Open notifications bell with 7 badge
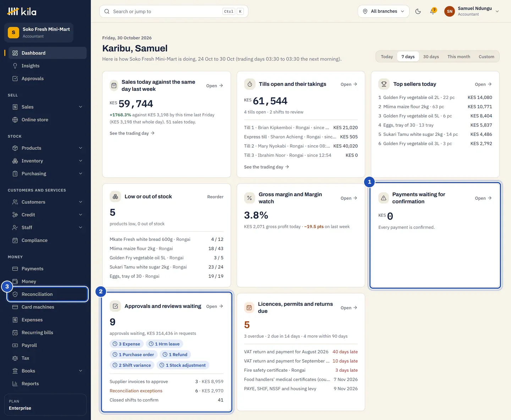The width and height of the screenshot is (511, 420). pyautogui.click(x=433, y=11)
